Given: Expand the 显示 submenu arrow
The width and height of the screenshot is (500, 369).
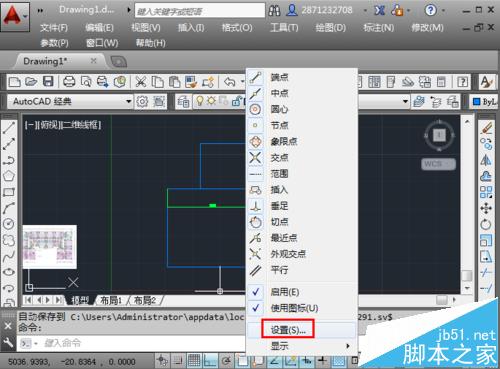Looking at the screenshot, I should [348, 346].
